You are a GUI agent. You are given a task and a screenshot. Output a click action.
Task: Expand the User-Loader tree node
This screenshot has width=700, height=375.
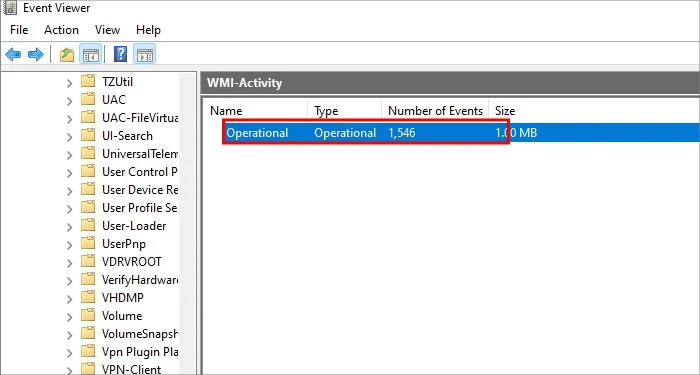point(69,227)
